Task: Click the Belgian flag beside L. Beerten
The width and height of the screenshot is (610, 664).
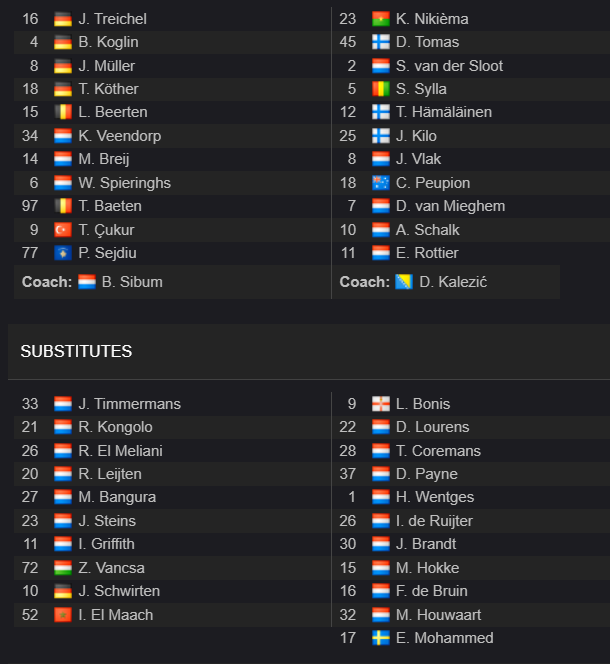Action: (x=63, y=112)
